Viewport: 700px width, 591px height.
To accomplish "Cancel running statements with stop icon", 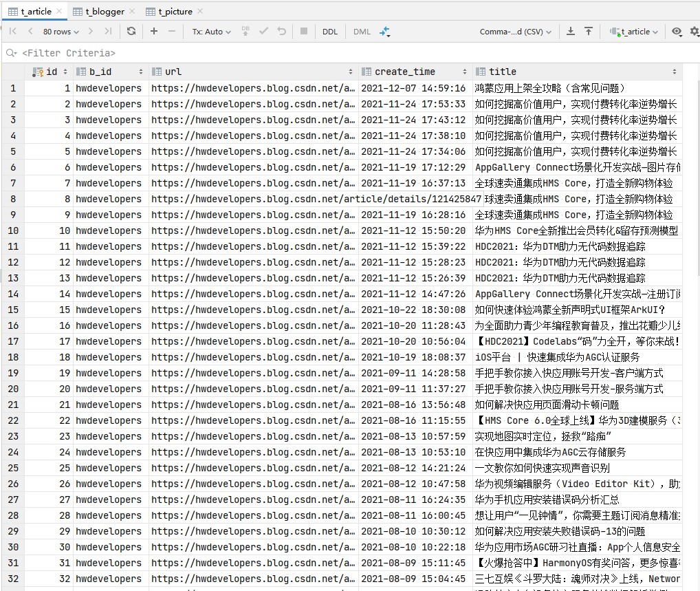I will [x=304, y=31].
